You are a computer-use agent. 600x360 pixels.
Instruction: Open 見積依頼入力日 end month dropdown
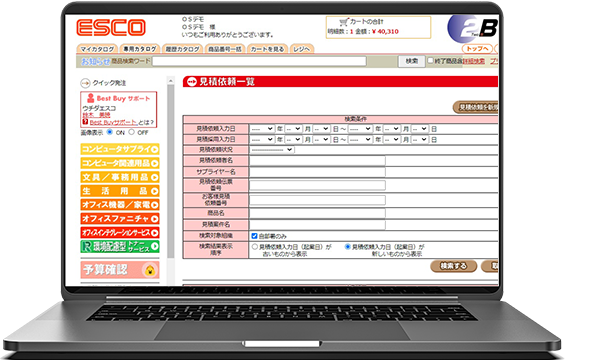click(x=391, y=129)
